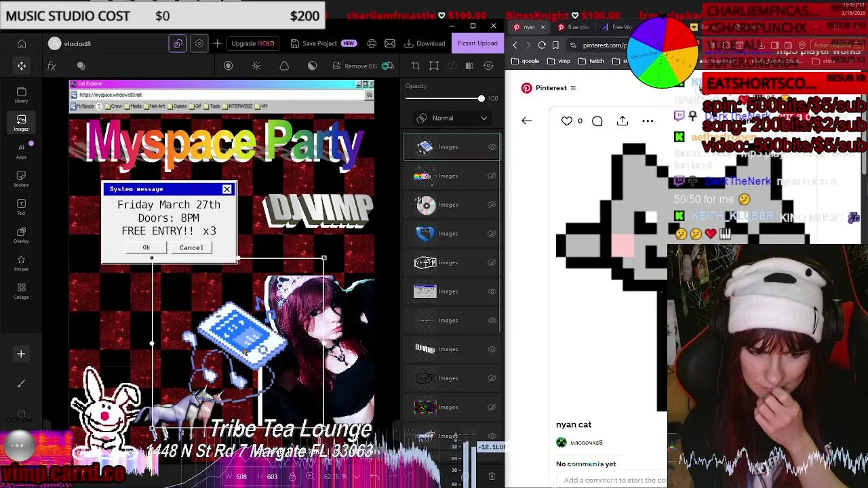Click the email share envelope icon
The height and width of the screenshot is (488, 868).
(x=390, y=43)
